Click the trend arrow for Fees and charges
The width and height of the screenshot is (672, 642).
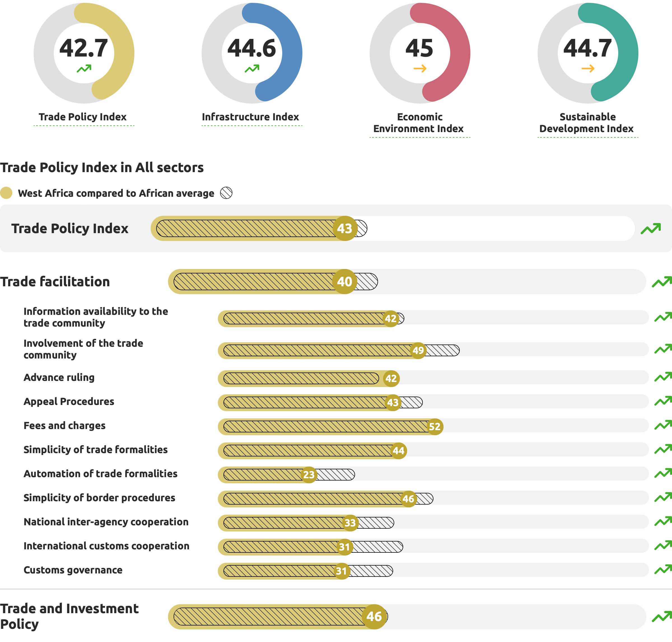coord(663,425)
